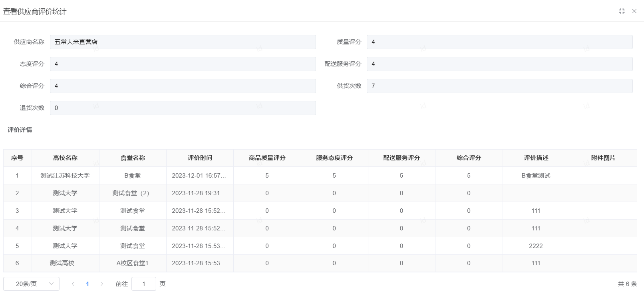The height and width of the screenshot is (292, 644).
Task: Click the 供应商名称 field with 五常大米直营店
Action: tap(183, 42)
